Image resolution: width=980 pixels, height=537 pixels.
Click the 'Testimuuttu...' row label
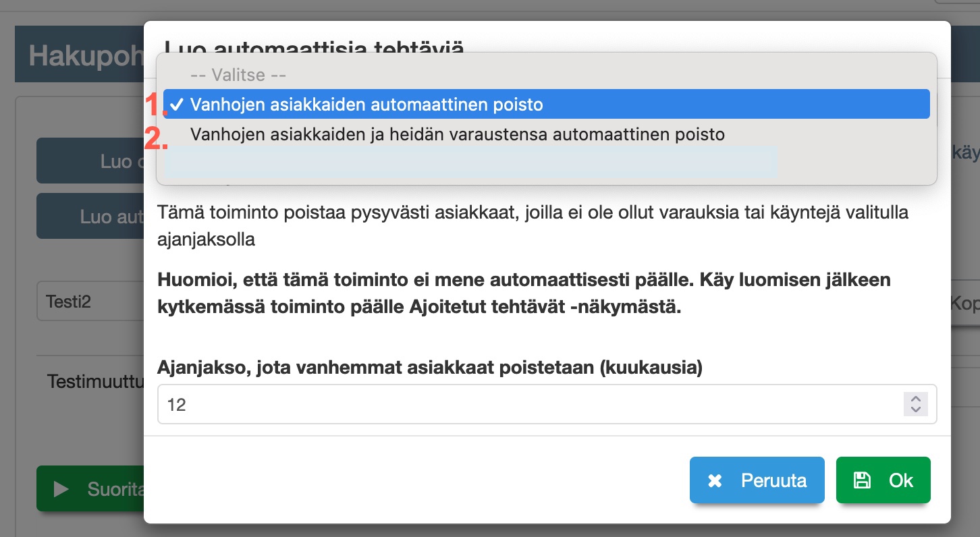tap(95, 381)
